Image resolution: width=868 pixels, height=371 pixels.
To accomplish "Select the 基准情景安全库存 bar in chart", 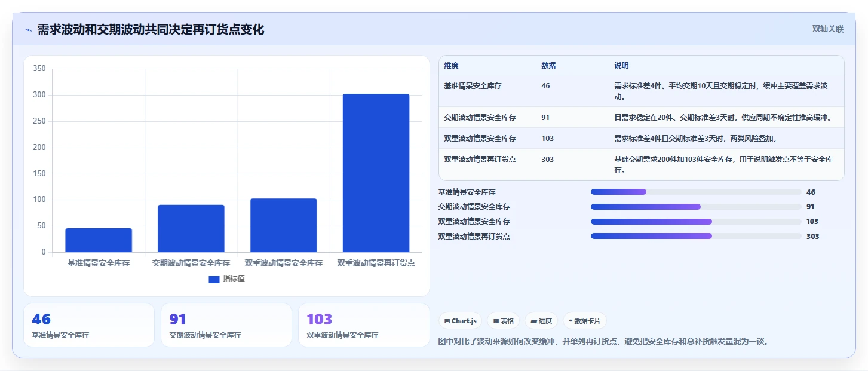I will [x=99, y=240].
